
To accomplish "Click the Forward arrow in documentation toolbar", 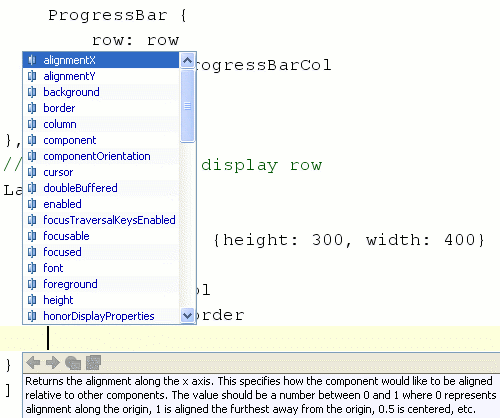I will click(x=53, y=363).
